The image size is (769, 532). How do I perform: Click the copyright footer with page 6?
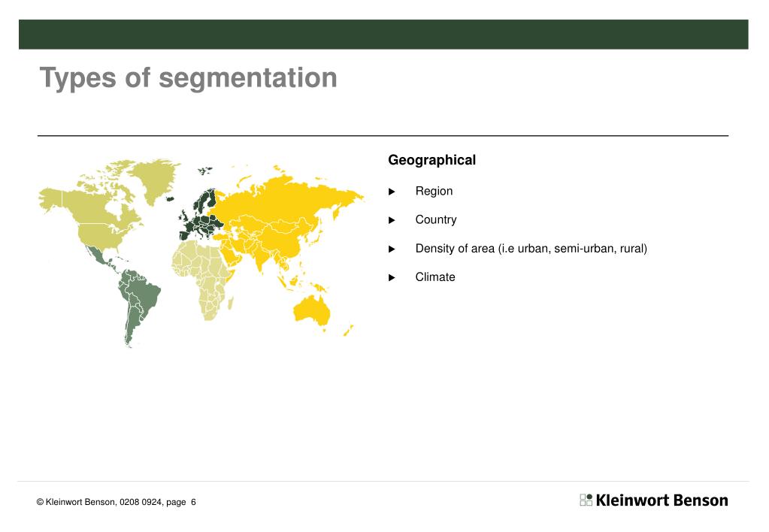click(x=117, y=502)
